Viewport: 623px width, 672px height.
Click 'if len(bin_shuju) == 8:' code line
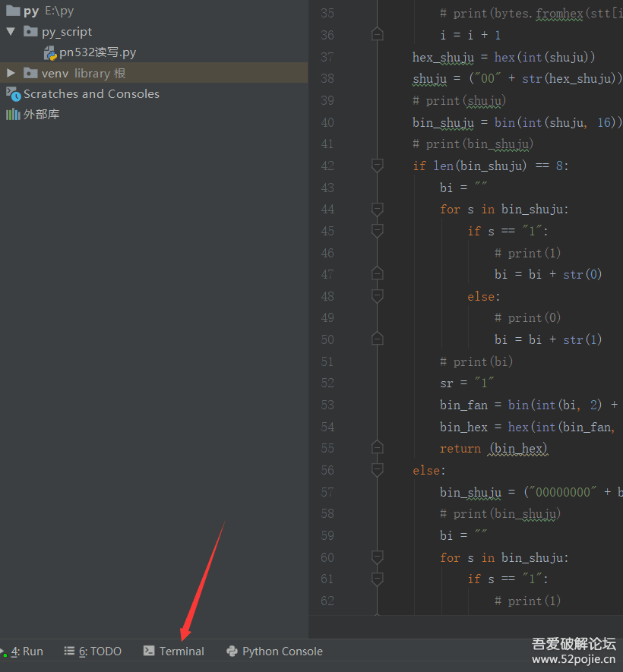[491, 166]
